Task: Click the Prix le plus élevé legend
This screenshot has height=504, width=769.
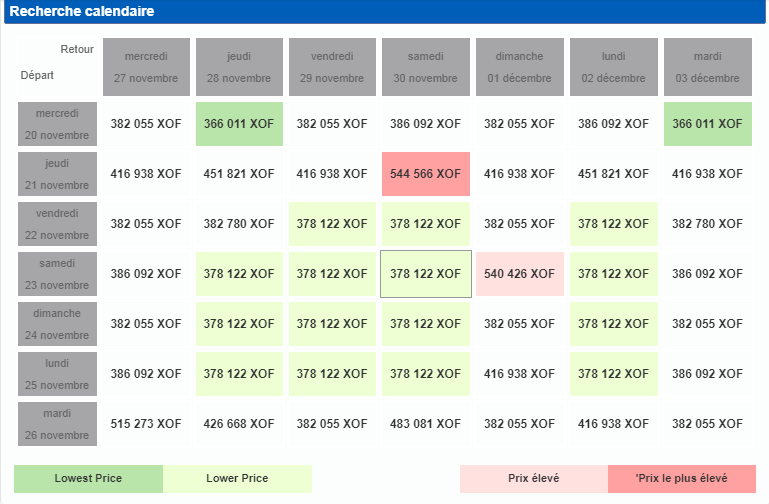Action: (681, 479)
